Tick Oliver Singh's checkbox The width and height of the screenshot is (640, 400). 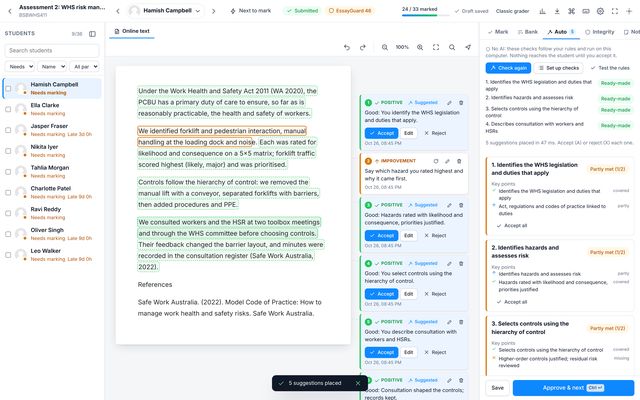tap(8, 234)
